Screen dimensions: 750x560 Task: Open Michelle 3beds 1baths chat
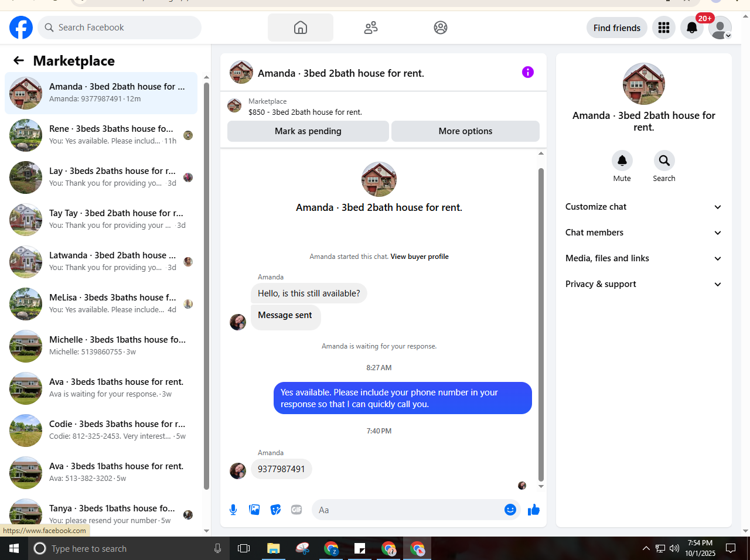(101, 346)
